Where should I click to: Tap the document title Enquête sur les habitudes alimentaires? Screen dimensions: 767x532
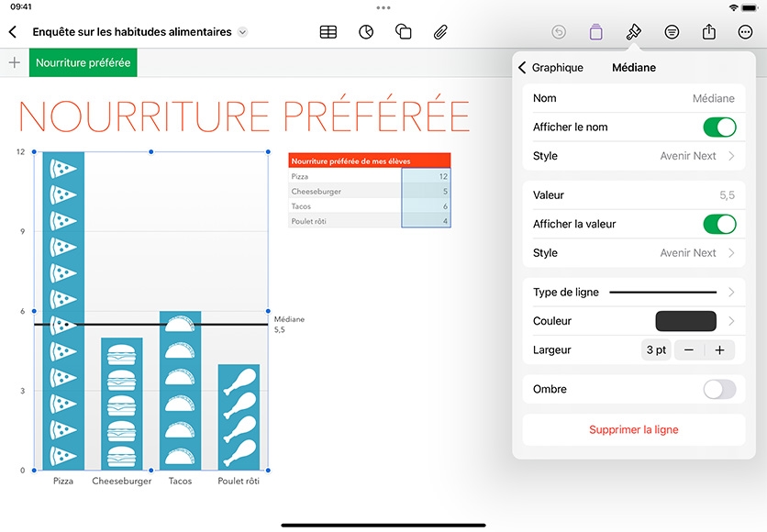pyautogui.click(x=132, y=32)
